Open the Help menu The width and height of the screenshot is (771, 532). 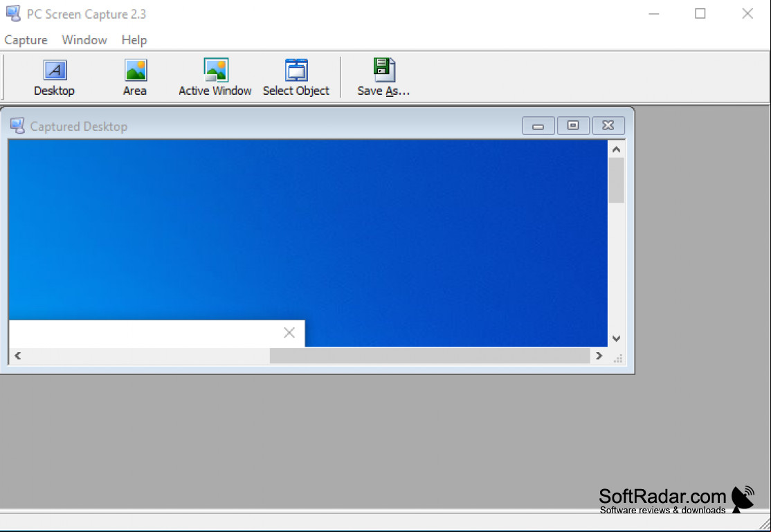click(x=134, y=40)
